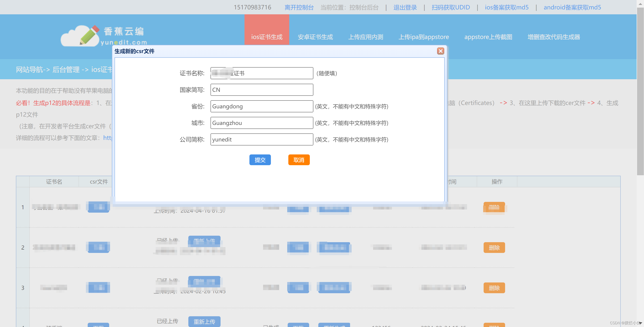Screen dimensions: 644x327
Task: Open the ios证书生成 tab
Action: click(266, 37)
